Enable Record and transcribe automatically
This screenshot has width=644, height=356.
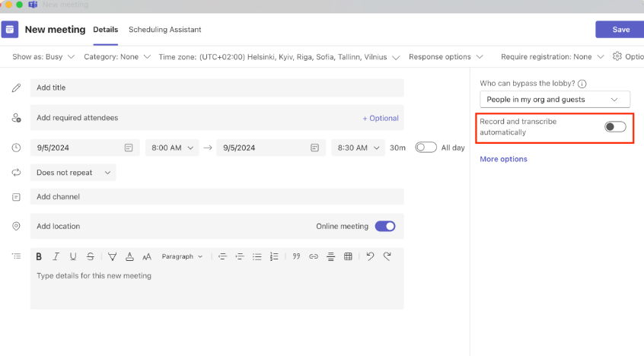click(615, 127)
